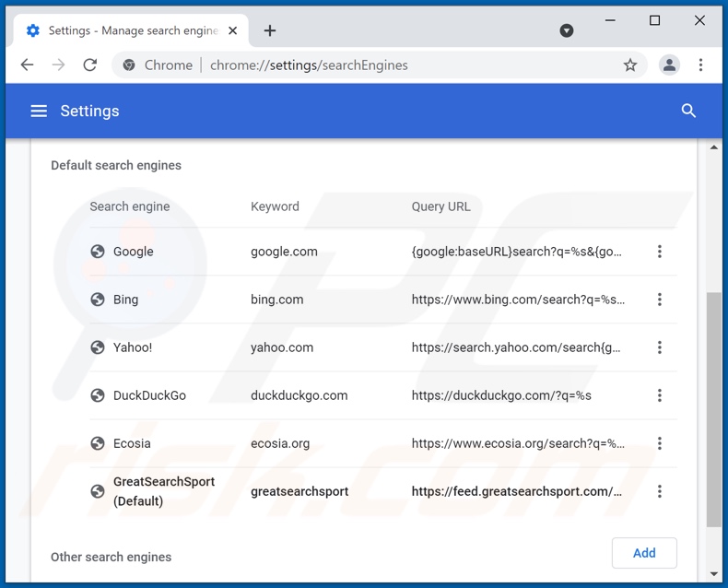Click the tab search dropdown arrow

pos(567,30)
